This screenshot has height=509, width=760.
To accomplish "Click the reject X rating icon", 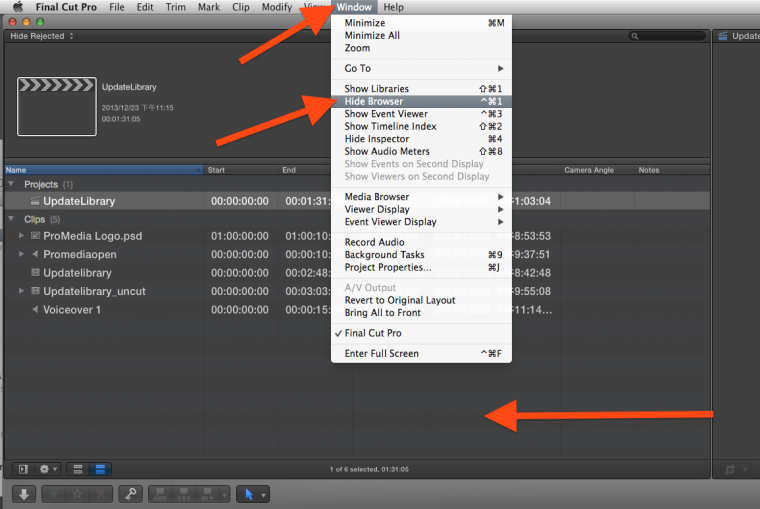I will coord(100,494).
